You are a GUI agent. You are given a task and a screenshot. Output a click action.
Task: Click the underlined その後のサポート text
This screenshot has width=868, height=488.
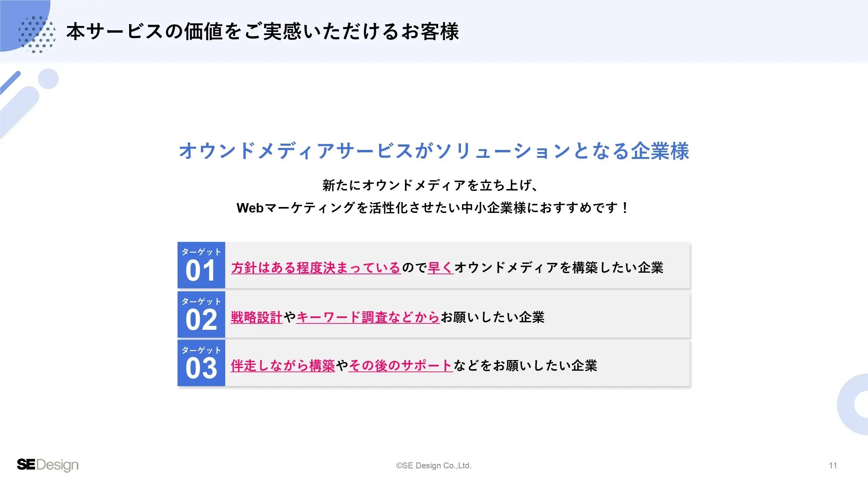click(x=400, y=366)
